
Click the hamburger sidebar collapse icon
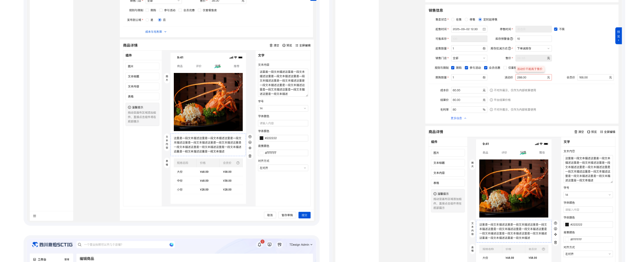pyautogui.click(x=35, y=216)
